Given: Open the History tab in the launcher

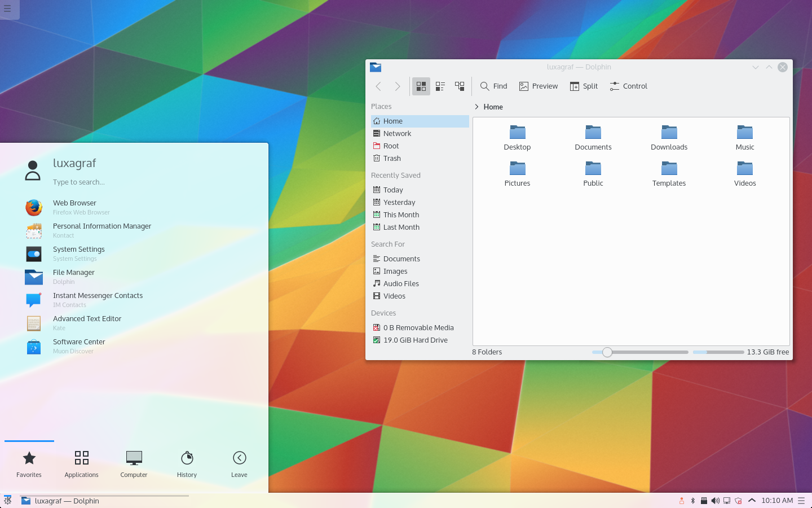Looking at the screenshot, I should [x=187, y=463].
